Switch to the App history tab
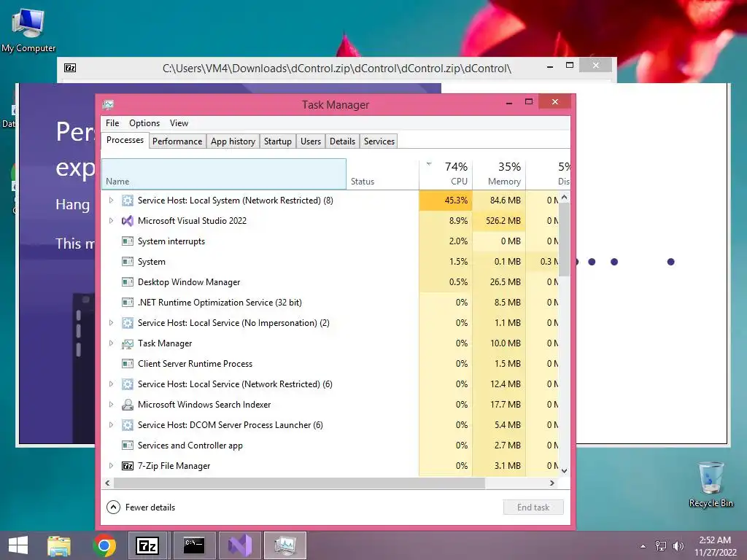Image resolution: width=747 pixels, height=560 pixels. 233,141
